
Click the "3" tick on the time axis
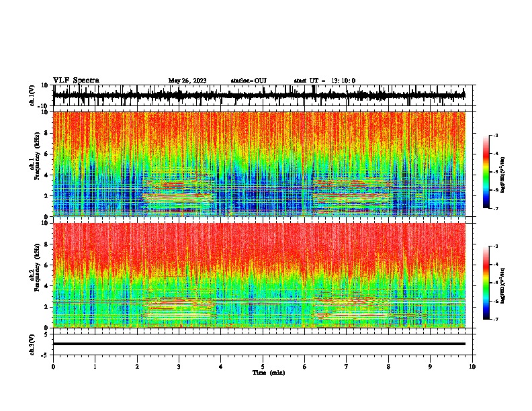[x=179, y=367]
